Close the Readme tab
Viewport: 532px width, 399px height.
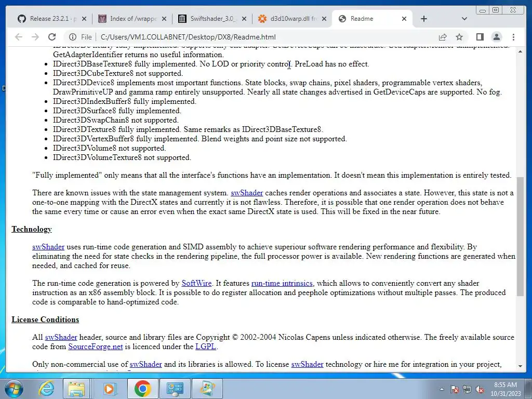404,19
